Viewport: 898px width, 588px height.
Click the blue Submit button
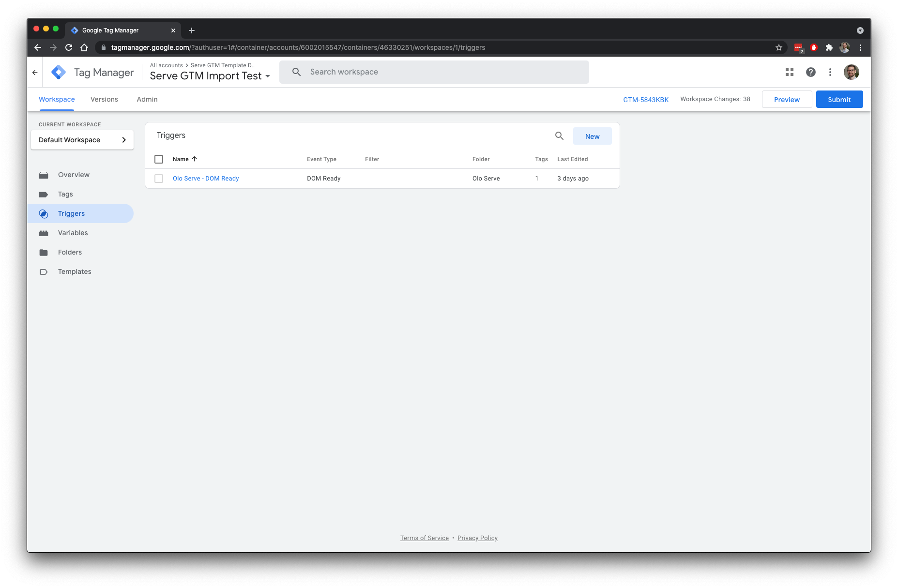[839, 99]
